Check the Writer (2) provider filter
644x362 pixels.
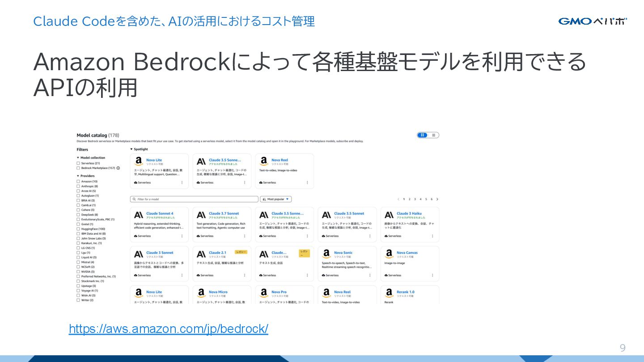78,300
